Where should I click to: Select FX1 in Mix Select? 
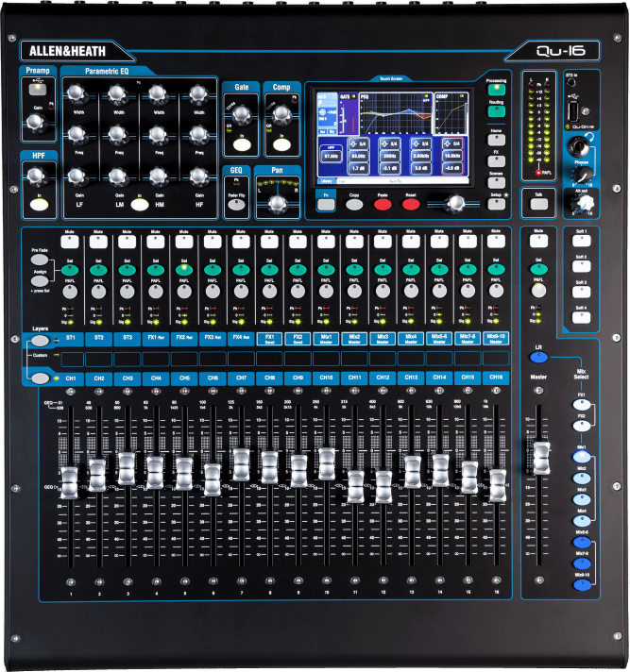pos(582,404)
